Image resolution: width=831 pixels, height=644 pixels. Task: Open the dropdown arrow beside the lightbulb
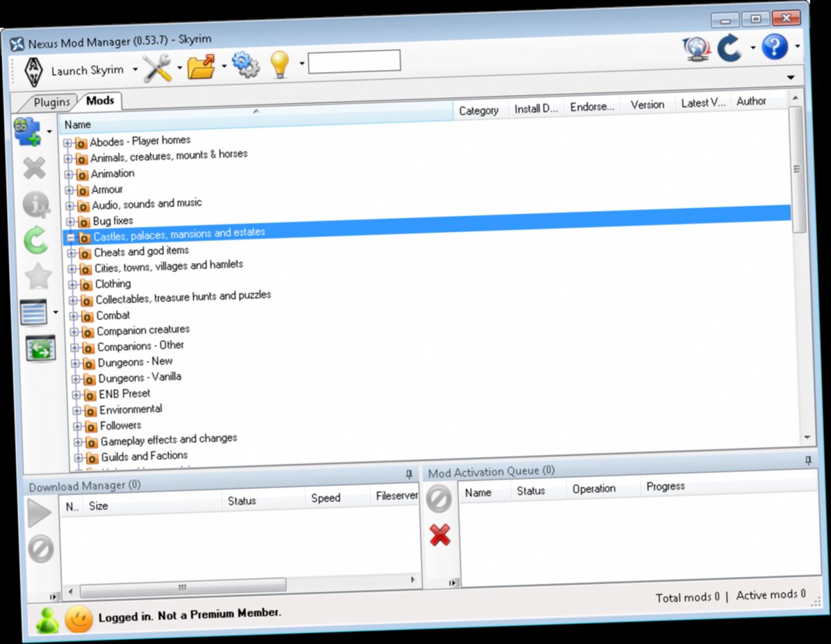[x=302, y=64]
